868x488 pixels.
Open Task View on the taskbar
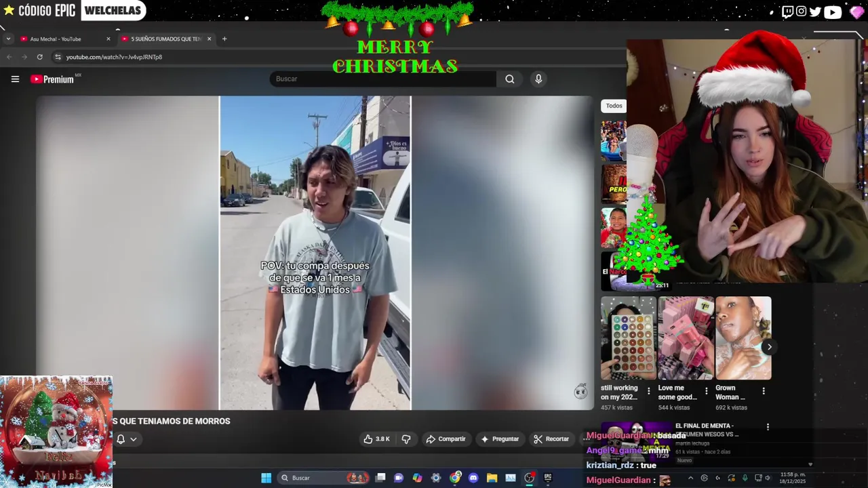[380, 478]
